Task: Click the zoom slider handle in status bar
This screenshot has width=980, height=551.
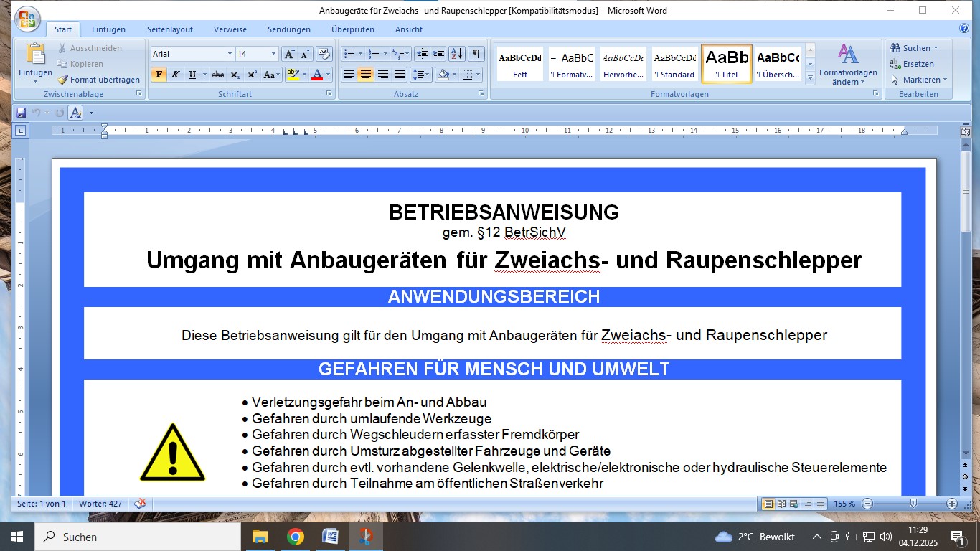Action: coord(913,504)
